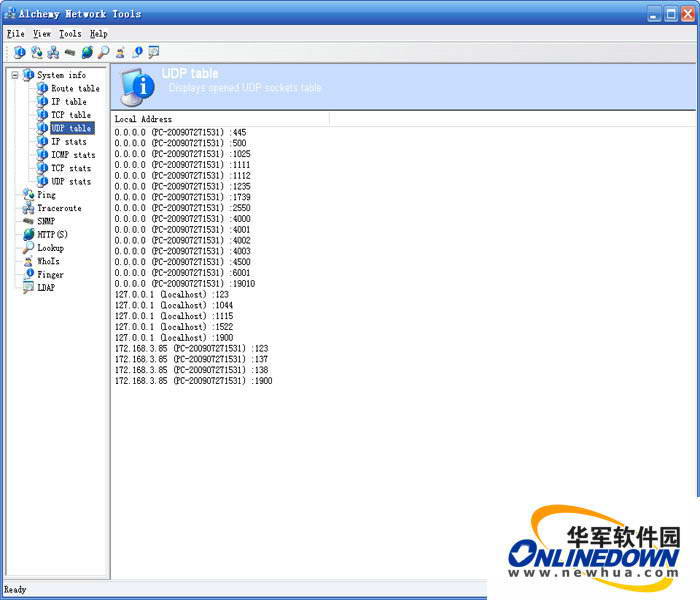Select Ping in the sidebar tree

[46, 195]
